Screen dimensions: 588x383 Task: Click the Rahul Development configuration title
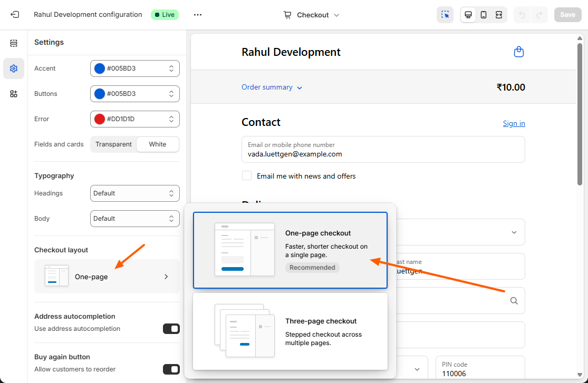(x=88, y=15)
